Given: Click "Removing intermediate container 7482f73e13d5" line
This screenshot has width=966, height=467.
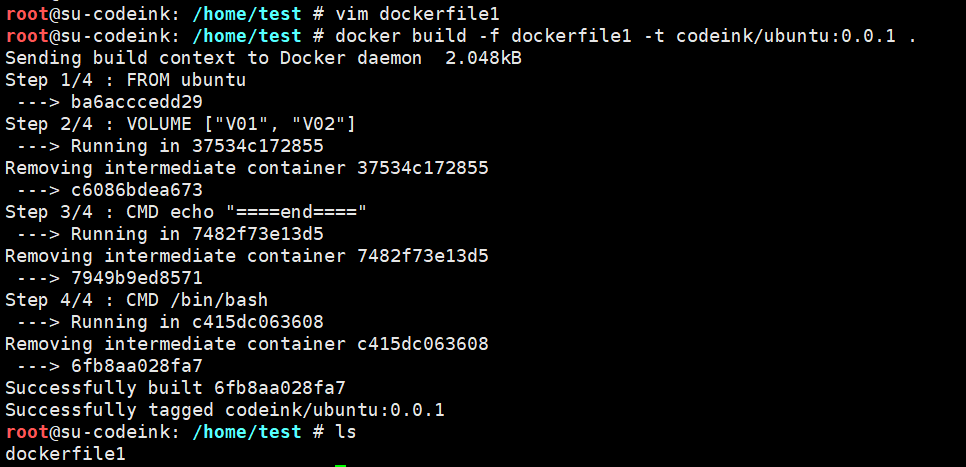Looking at the screenshot, I should click(x=246, y=256).
